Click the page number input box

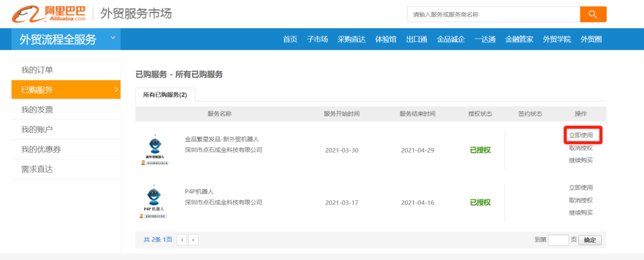coord(559,240)
